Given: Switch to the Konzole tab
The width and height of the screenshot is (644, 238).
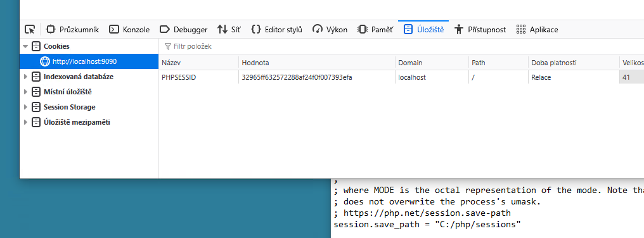Looking at the screenshot, I should coord(129,30).
